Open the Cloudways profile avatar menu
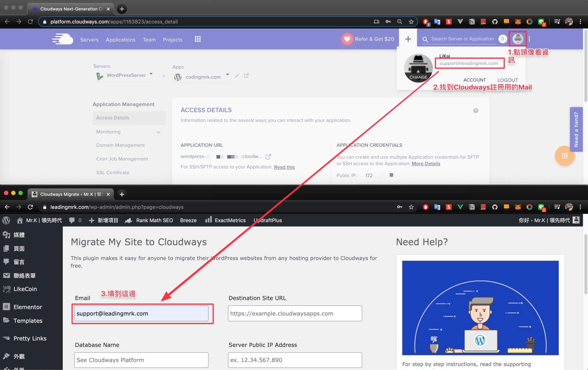 pos(518,39)
